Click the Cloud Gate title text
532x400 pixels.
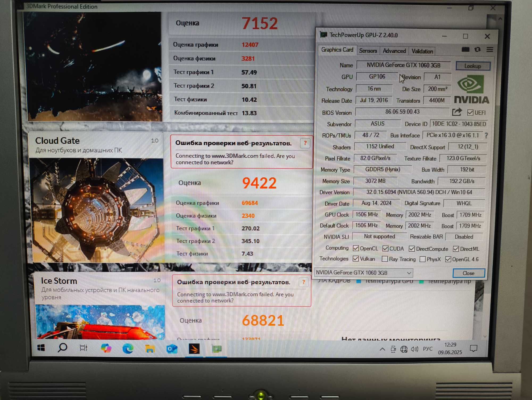point(57,141)
